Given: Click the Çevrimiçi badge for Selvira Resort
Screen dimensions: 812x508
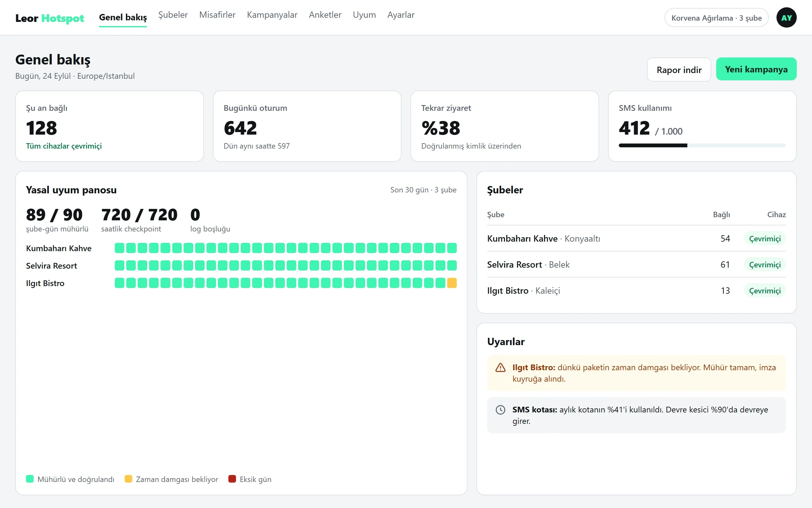Looking at the screenshot, I should (765, 265).
